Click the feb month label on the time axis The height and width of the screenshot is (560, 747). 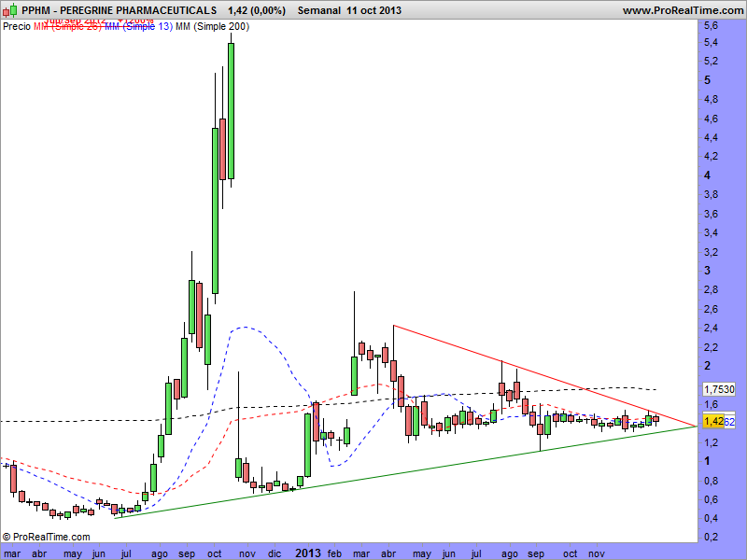point(334,553)
